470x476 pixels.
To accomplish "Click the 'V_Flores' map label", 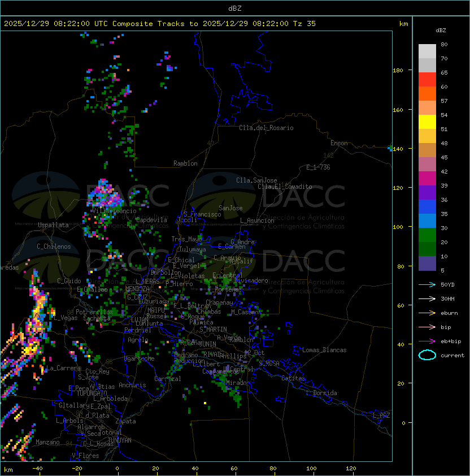I will click(85, 456).
